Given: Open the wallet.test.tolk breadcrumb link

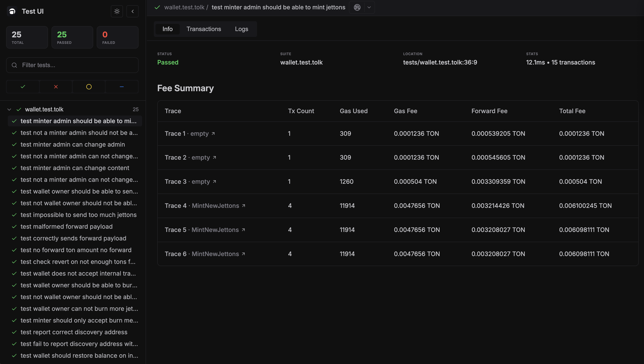Looking at the screenshot, I should tap(184, 7).
